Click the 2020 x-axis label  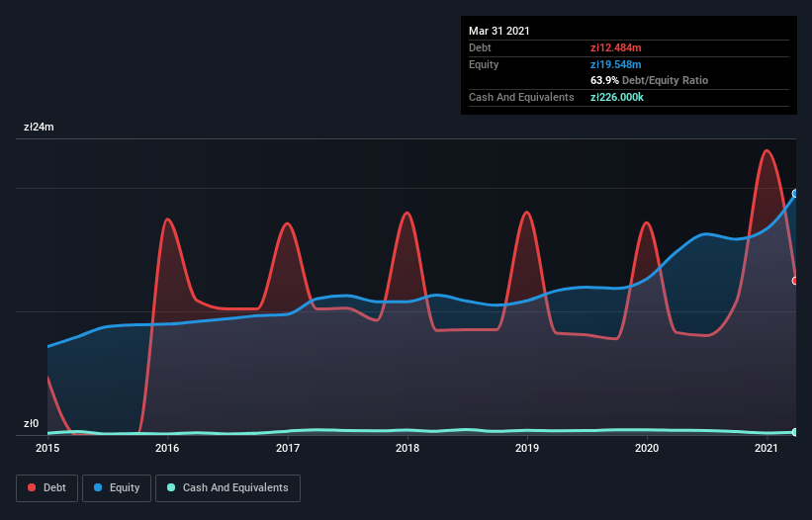(647, 448)
